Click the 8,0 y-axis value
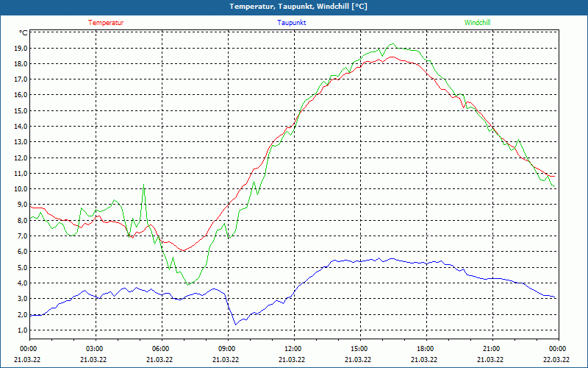This screenshot has height=368, width=588. (22, 220)
